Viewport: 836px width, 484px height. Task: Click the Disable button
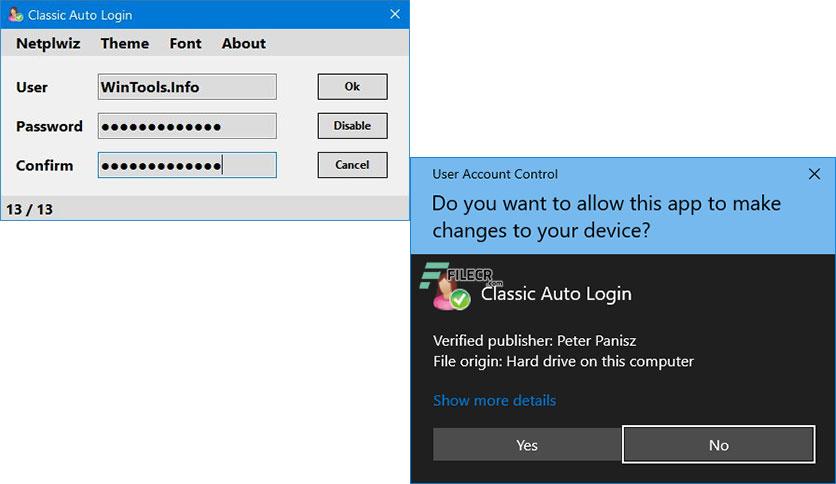(352, 126)
